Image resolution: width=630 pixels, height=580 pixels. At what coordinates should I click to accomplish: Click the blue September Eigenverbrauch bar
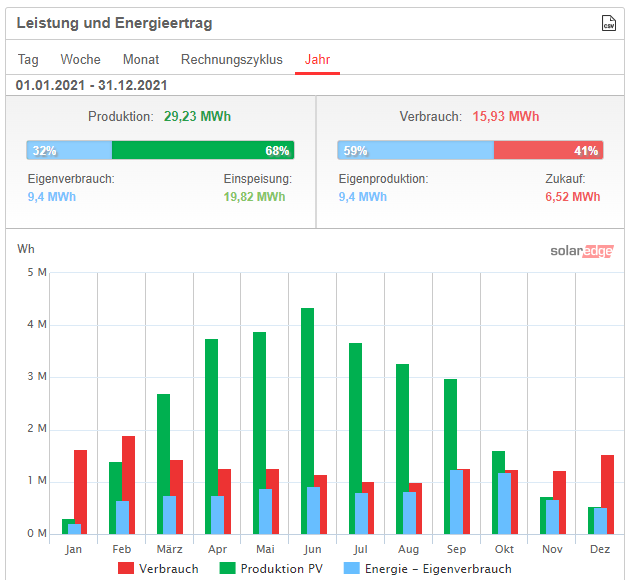click(456, 502)
